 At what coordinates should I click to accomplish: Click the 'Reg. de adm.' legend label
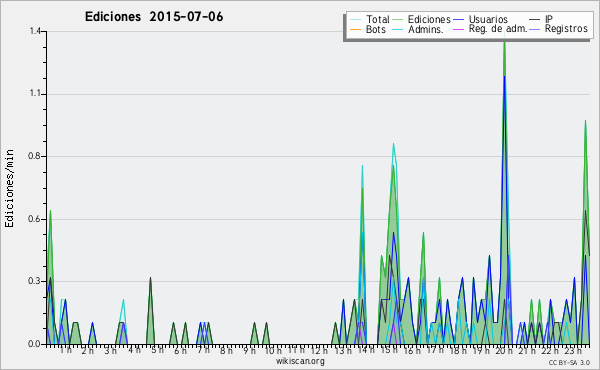click(498, 29)
